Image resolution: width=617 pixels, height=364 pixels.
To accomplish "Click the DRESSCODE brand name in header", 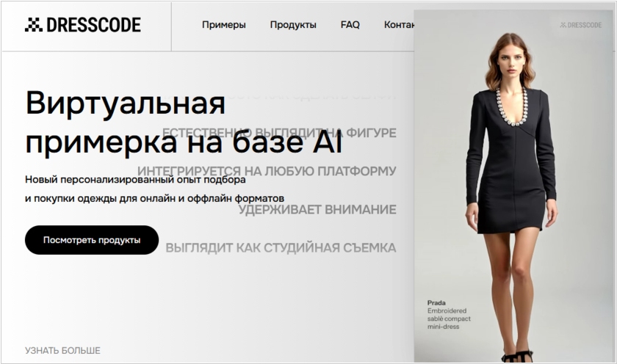I will coord(93,25).
